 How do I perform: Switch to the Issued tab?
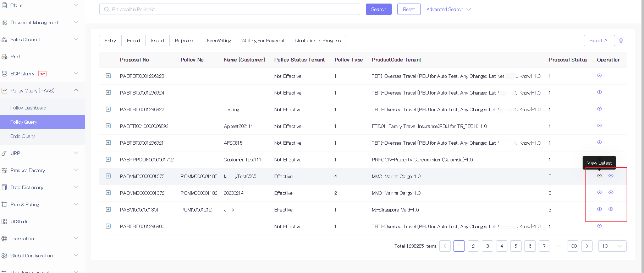(x=157, y=41)
